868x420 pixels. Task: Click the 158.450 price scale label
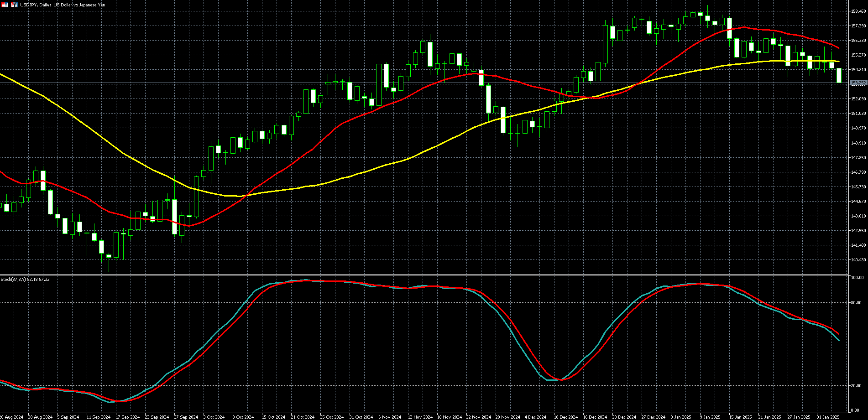(x=858, y=11)
